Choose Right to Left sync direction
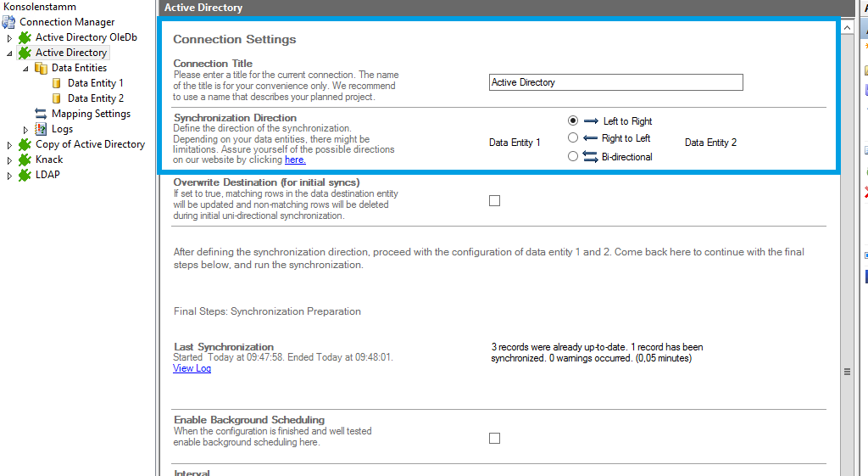Image resolution: width=868 pixels, height=476 pixels. [x=573, y=137]
